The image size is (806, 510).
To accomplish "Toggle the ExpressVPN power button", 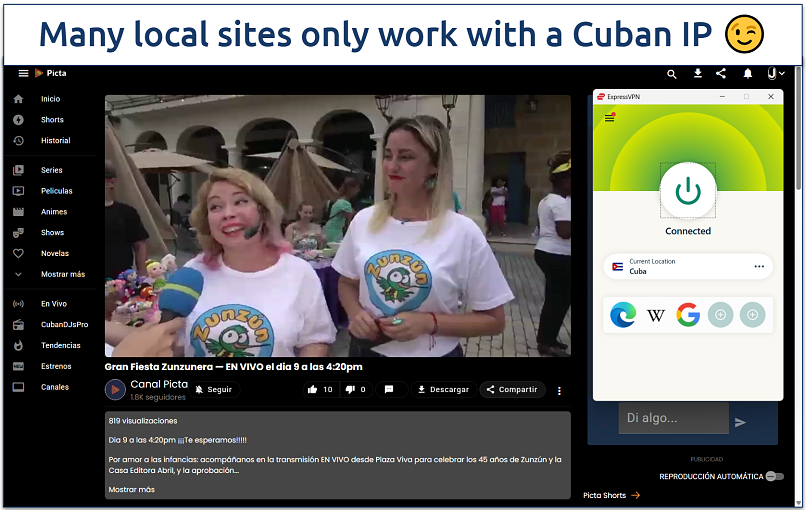I will tap(688, 191).
